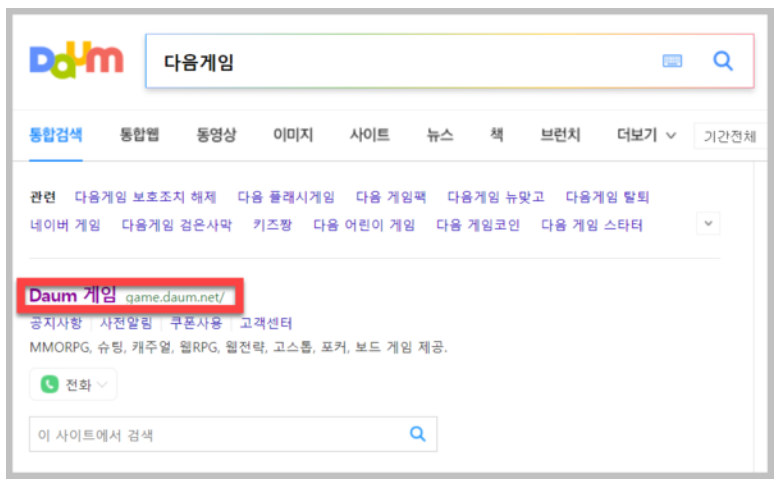Image resolution: width=781 pixels, height=481 pixels.
Task: Open the Daum 게임 result title
Action: click(x=73, y=295)
